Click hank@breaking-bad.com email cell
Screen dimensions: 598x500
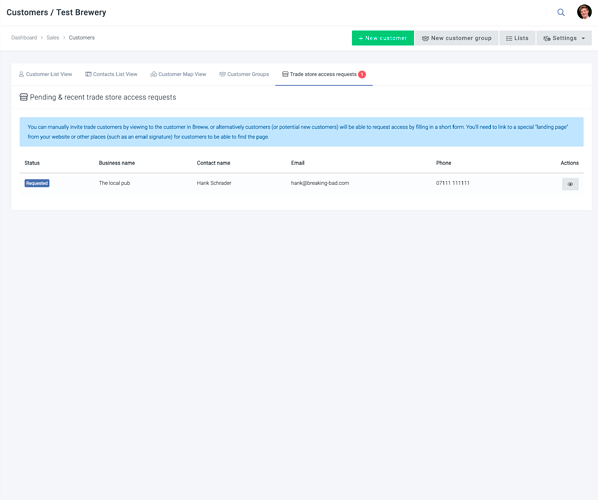click(x=320, y=183)
